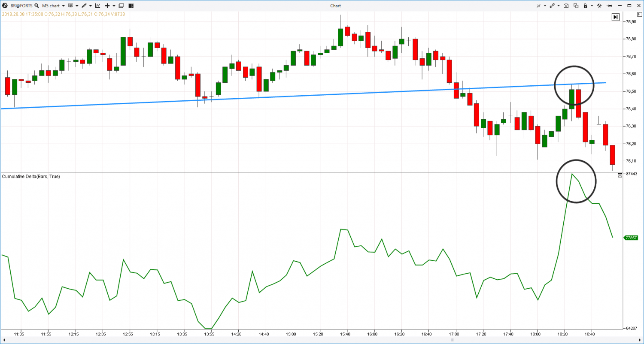Screen dimensions: 644x344
Task: Open settings with the wrench tools icon
Action: pos(599,6)
